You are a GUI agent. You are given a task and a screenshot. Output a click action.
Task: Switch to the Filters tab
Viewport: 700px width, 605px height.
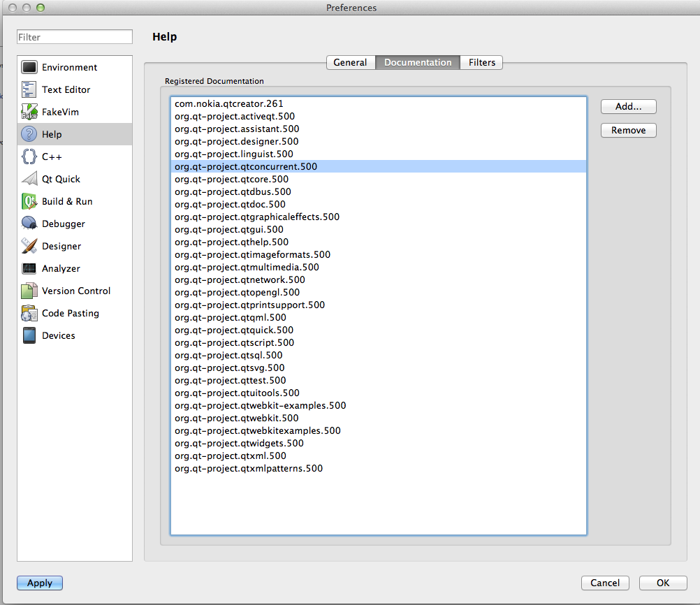click(482, 62)
